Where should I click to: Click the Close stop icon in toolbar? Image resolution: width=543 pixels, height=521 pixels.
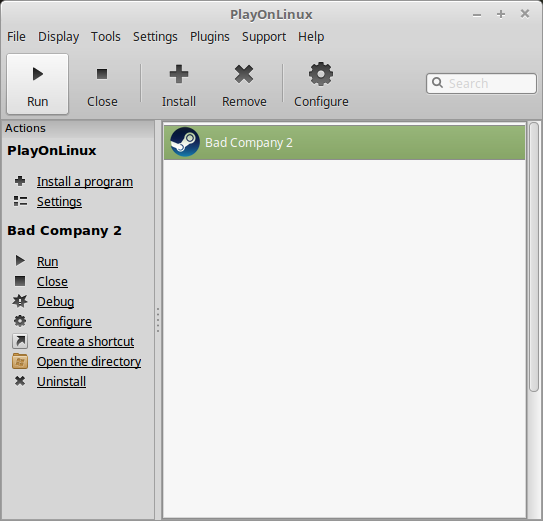102,74
